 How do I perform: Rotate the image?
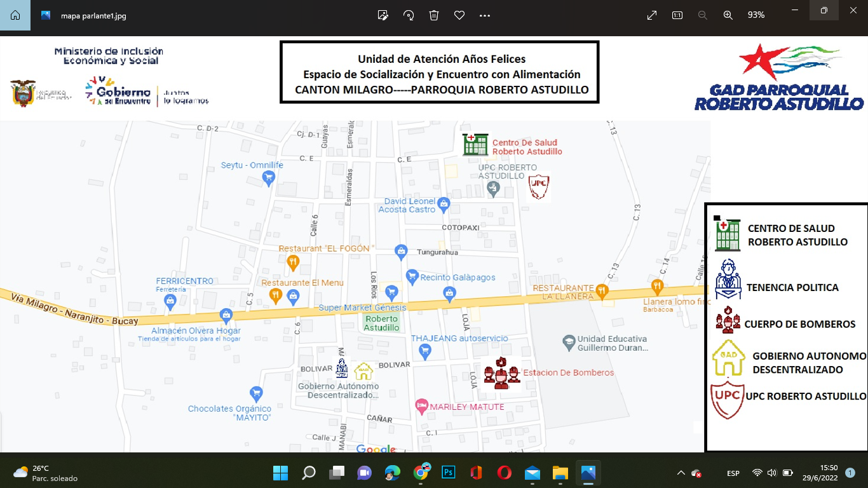(409, 15)
